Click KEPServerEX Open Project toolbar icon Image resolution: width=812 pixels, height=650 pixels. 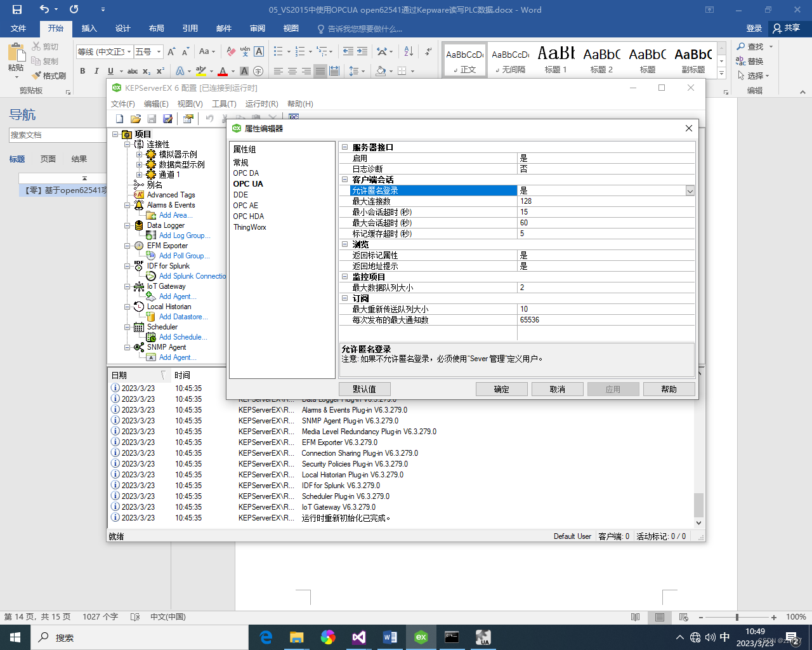(135, 119)
